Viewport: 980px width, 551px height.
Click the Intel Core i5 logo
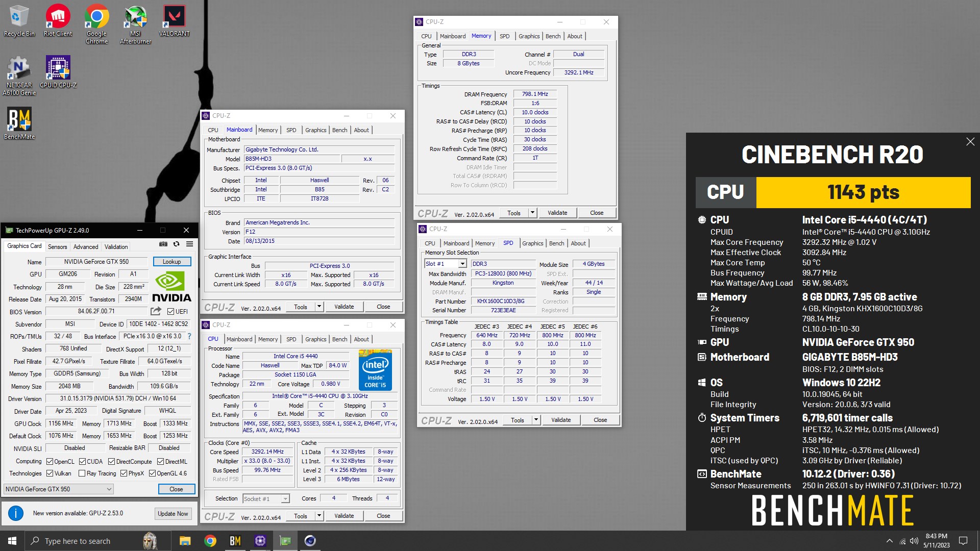point(375,370)
